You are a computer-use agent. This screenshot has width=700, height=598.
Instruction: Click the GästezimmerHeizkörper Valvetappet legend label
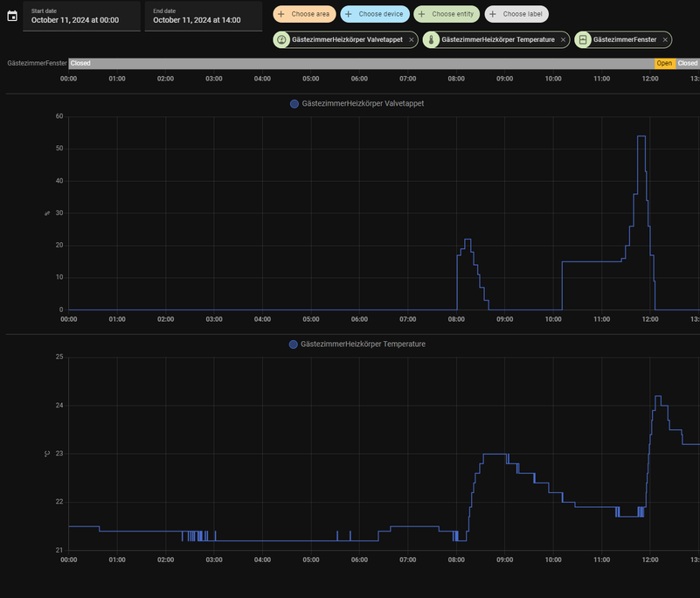363,103
